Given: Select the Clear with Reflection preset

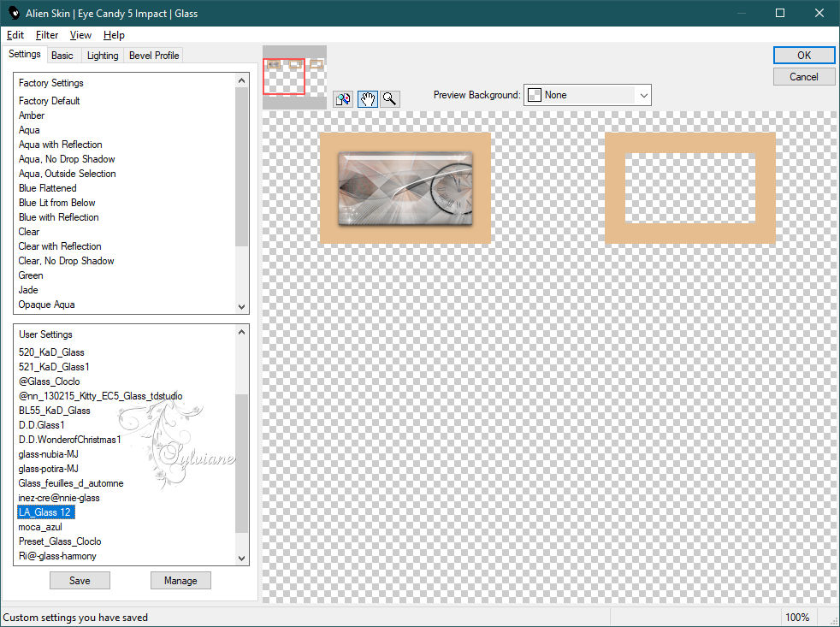Looking at the screenshot, I should tap(60, 246).
